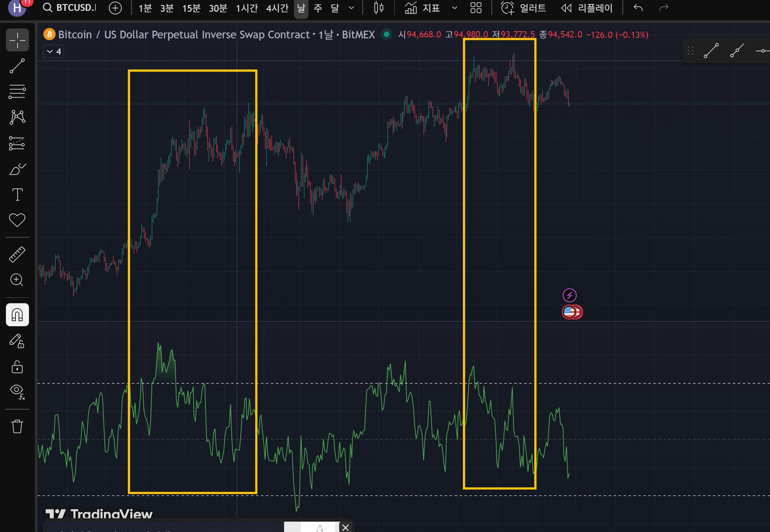
Task: Close the bottom popup with X
Action: tap(346, 527)
